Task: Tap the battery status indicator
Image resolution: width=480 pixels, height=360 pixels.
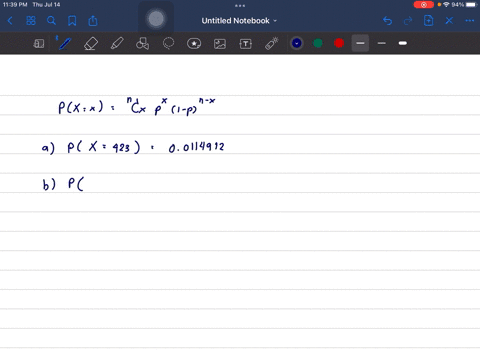Action: [x=471, y=5]
